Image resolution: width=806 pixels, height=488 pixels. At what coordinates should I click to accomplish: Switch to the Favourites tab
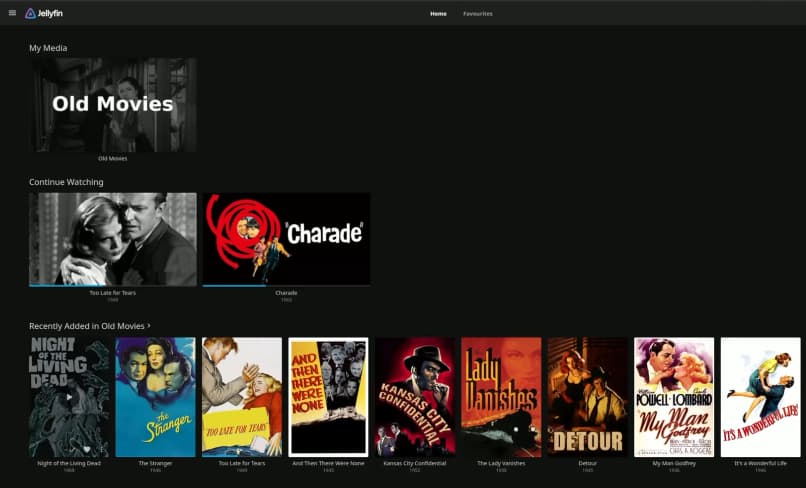tap(478, 14)
